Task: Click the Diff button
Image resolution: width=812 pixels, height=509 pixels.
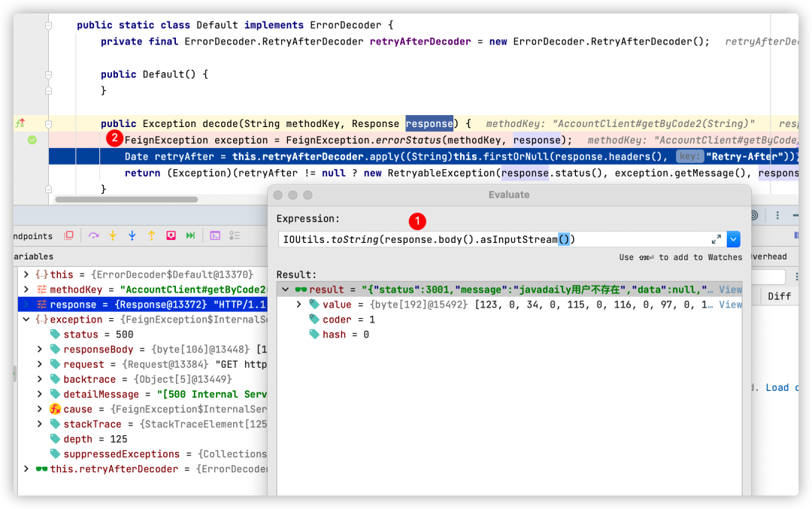Action: pos(780,296)
